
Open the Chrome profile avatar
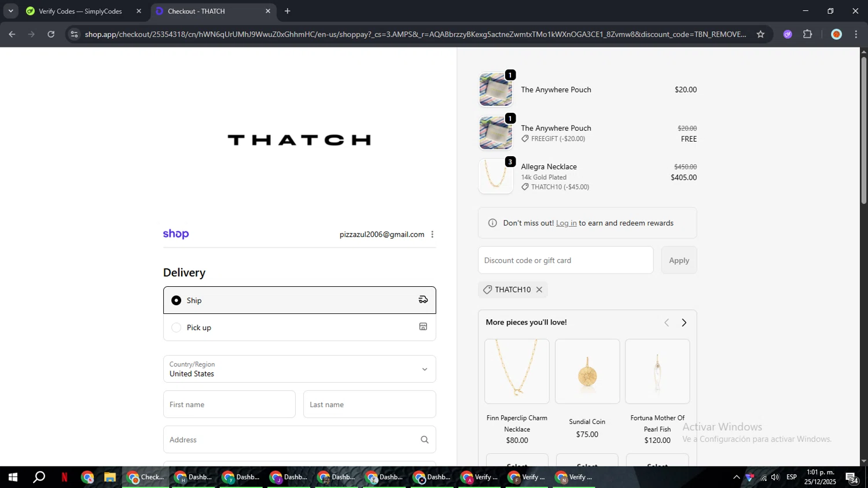pos(836,34)
